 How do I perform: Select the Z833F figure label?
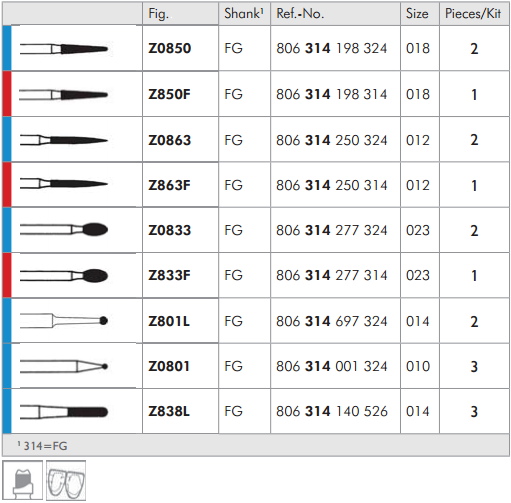pos(169,275)
